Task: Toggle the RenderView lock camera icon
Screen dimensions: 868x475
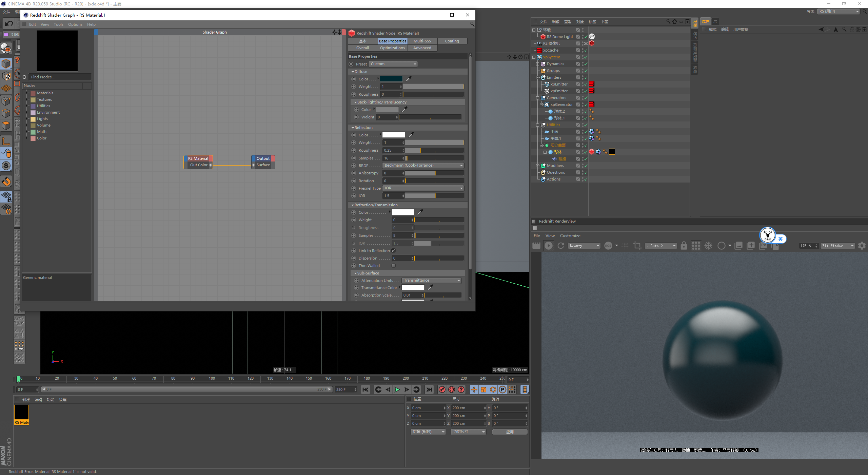Action: click(x=684, y=246)
